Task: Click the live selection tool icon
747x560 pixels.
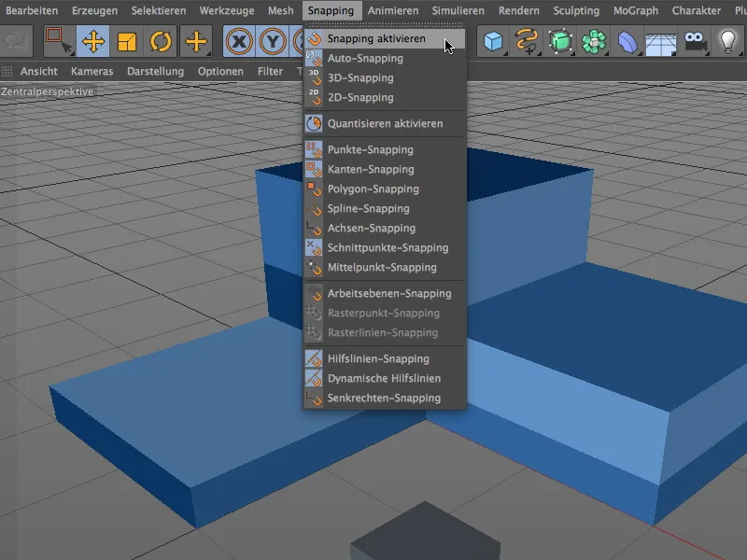Action: click(60, 42)
